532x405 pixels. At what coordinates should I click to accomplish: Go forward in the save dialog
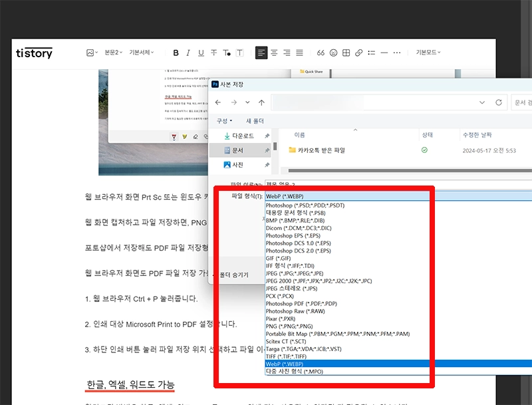click(x=234, y=102)
